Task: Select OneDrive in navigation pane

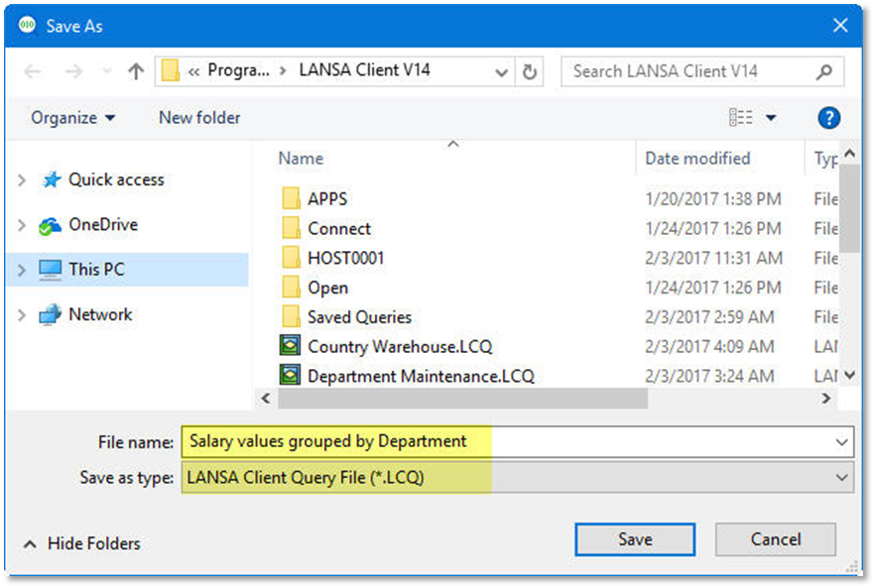Action: 103,224
